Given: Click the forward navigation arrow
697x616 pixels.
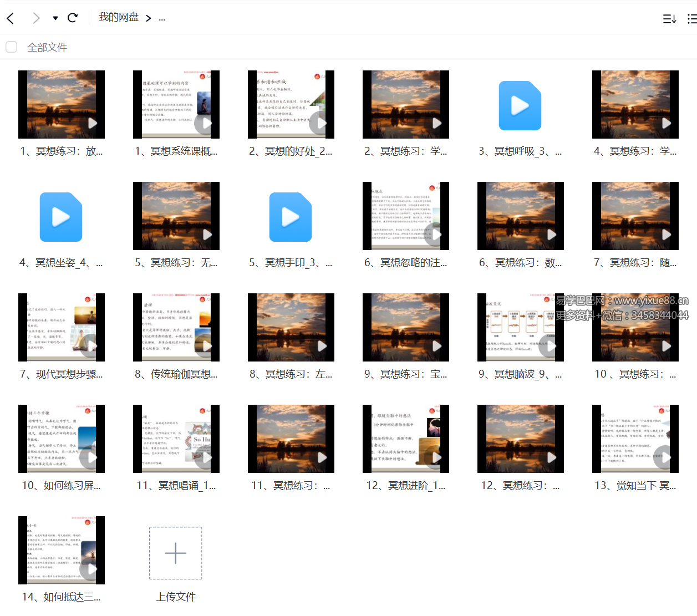Looking at the screenshot, I should click(36, 18).
